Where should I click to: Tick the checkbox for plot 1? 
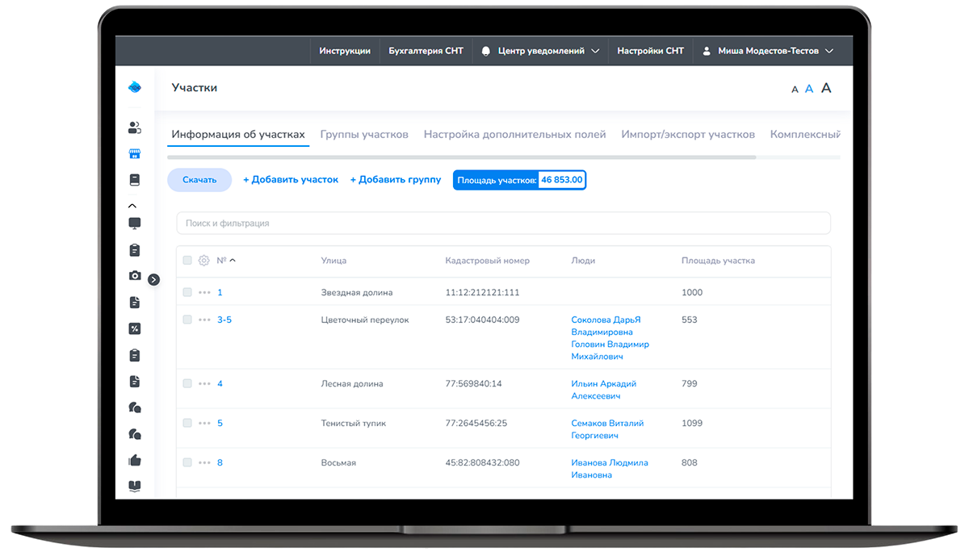click(187, 292)
